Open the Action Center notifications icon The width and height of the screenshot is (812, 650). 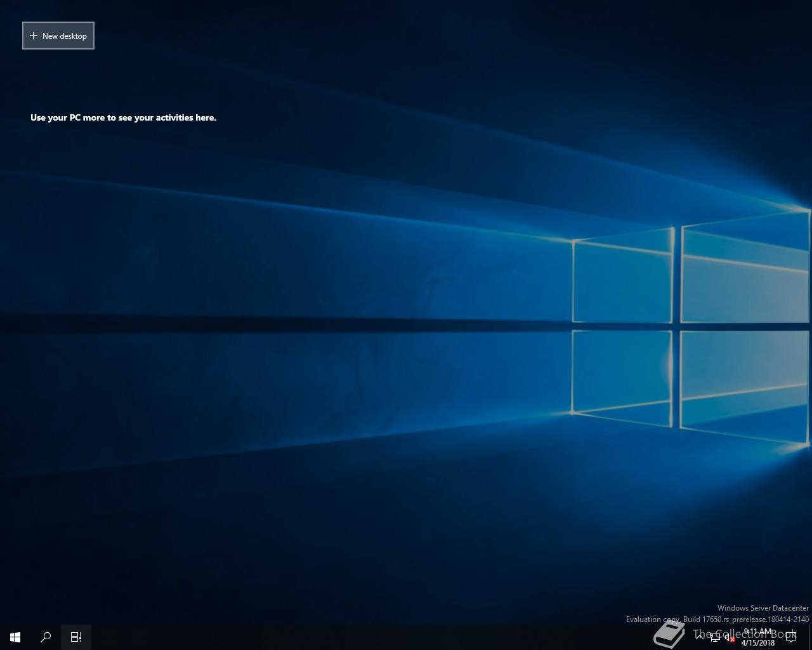pos(791,637)
